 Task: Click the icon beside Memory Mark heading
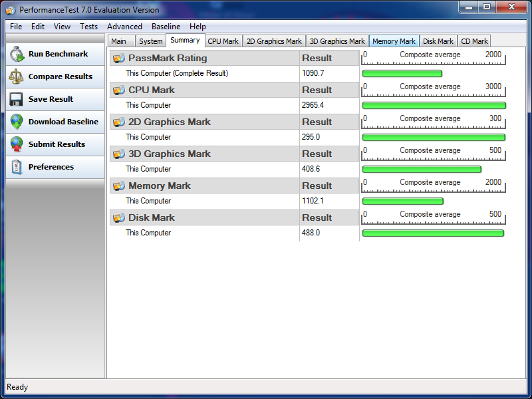tap(119, 186)
